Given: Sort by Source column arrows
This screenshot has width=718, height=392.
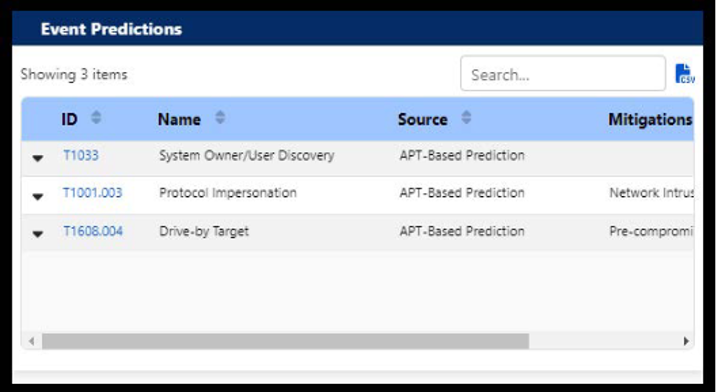Looking at the screenshot, I should tap(466, 117).
